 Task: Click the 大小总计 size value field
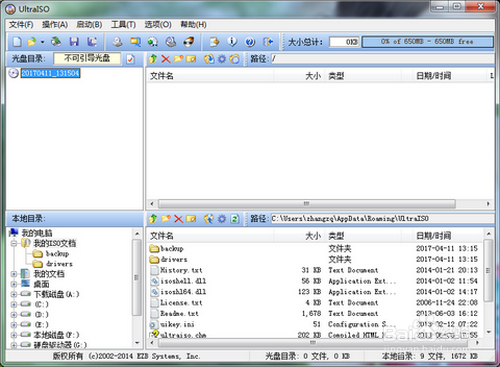[x=344, y=42]
